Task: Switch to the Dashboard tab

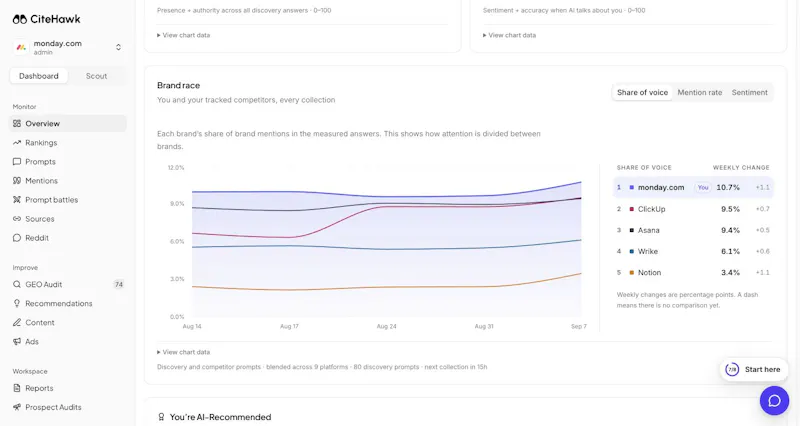Action: pos(39,76)
